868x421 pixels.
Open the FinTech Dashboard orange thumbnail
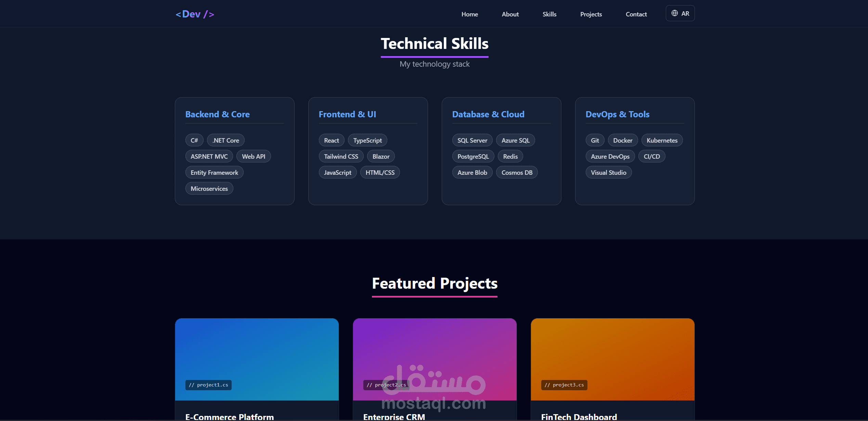point(612,352)
